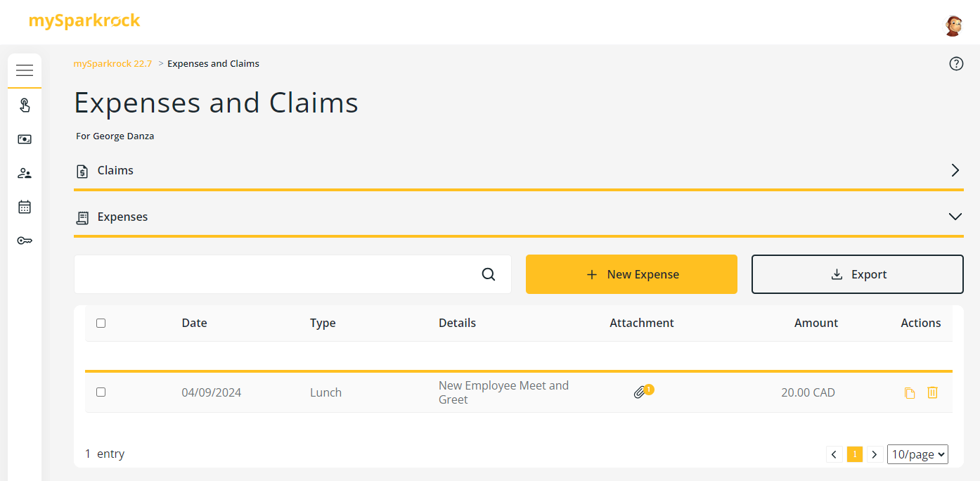Click the person profile sidebar icon
The width and height of the screenshot is (980, 481).
(x=25, y=173)
